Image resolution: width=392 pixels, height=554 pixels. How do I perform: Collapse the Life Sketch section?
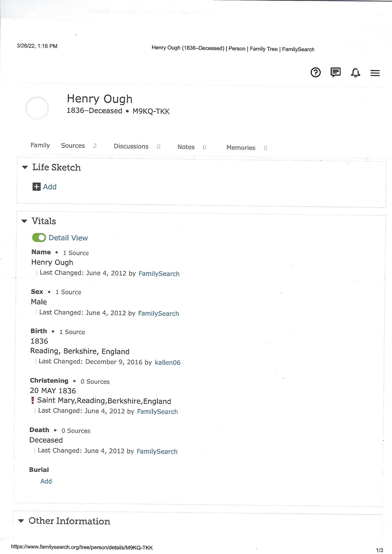point(25,167)
